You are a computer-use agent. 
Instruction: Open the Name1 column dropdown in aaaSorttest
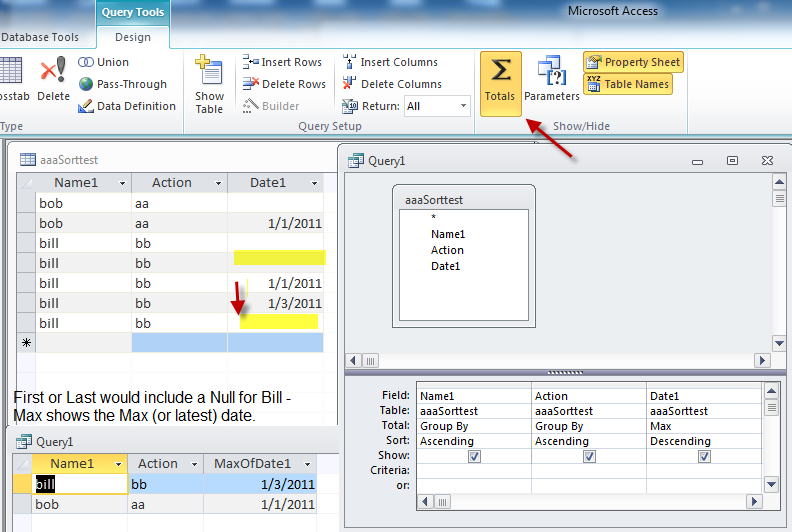pos(122,183)
